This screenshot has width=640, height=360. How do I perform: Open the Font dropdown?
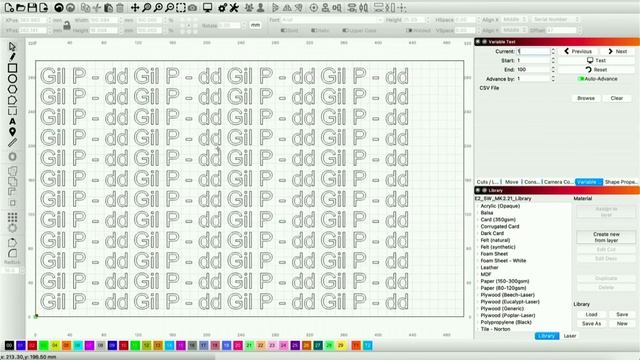click(332, 20)
